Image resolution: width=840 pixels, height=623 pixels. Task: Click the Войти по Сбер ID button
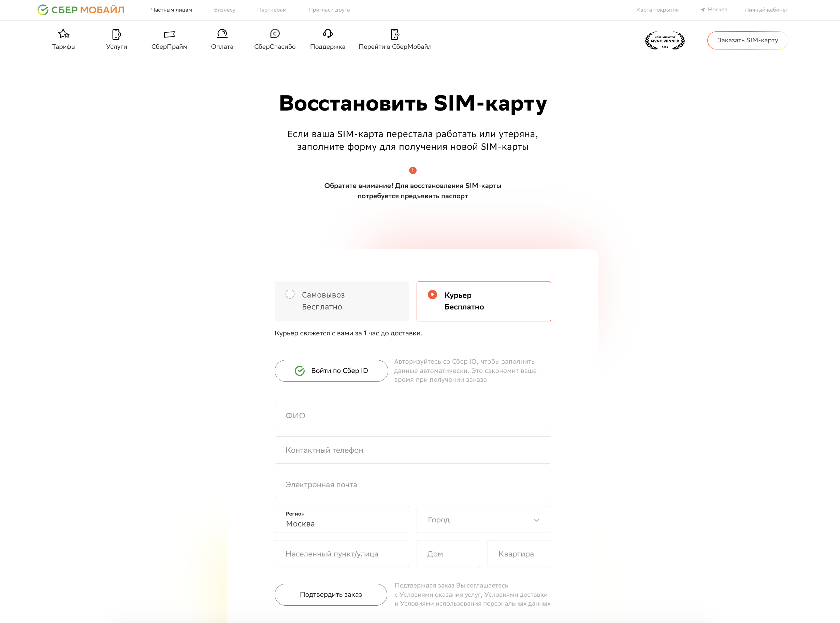[331, 371]
